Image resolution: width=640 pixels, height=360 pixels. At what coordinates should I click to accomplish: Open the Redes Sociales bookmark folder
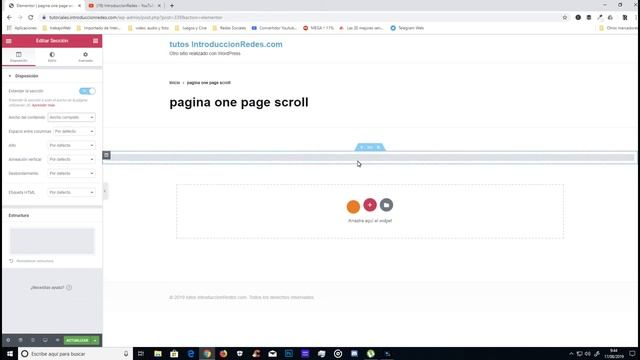pos(229,28)
